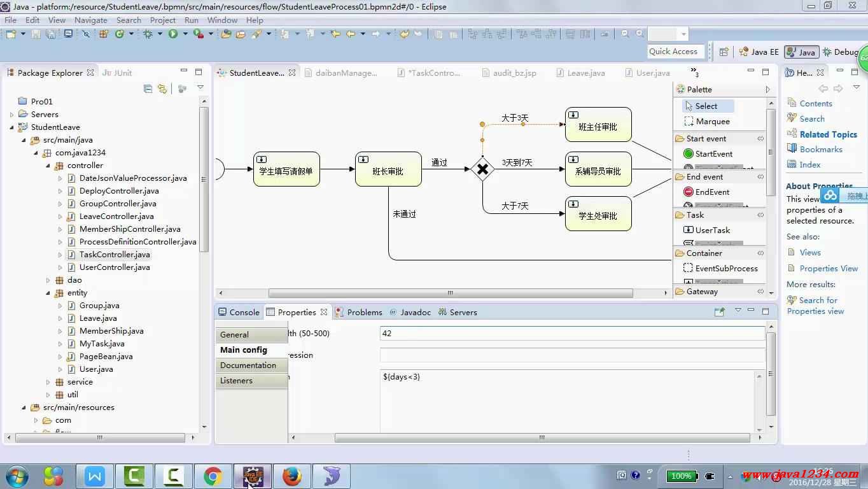Screen dimensions: 868x489
Task: Expand the dao package
Action: [48, 280]
